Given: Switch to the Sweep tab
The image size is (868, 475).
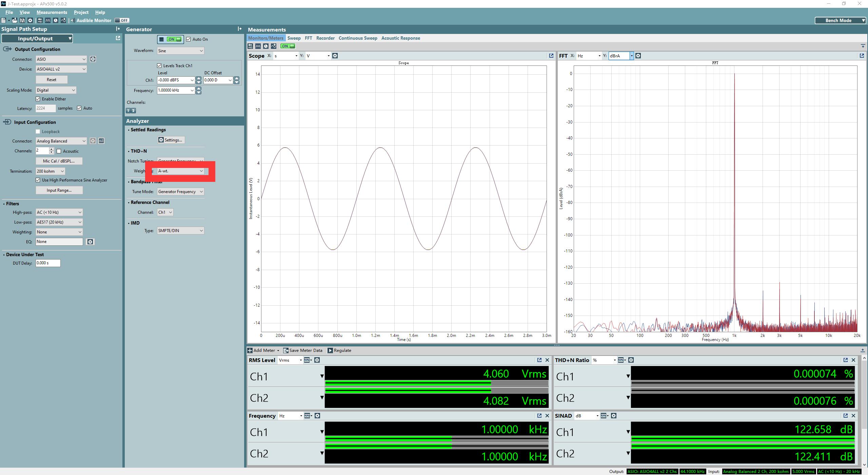Looking at the screenshot, I should (294, 38).
